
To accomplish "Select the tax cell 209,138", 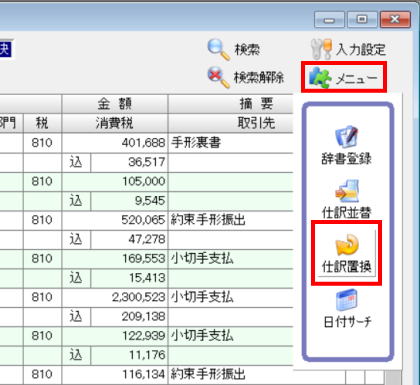I will (129, 317).
